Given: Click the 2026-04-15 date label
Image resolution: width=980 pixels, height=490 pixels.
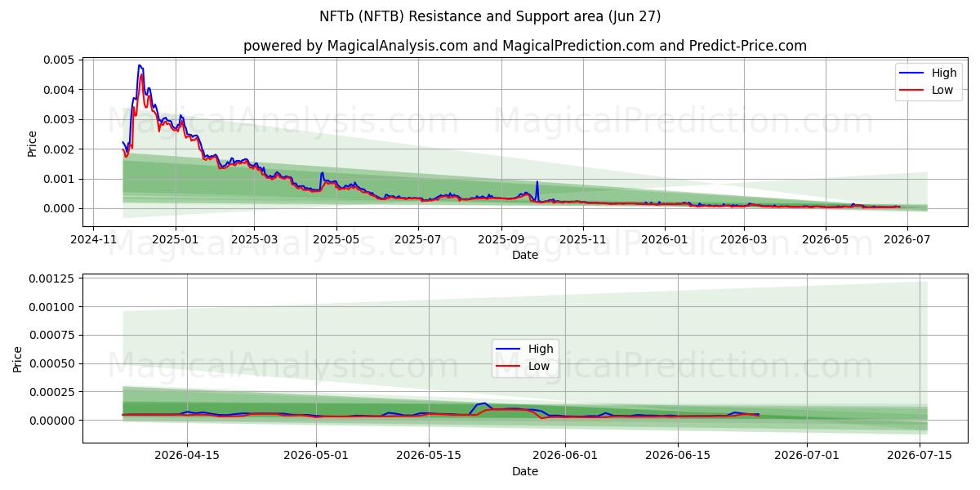Looking at the screenshot, I should (x=187, y=457).
